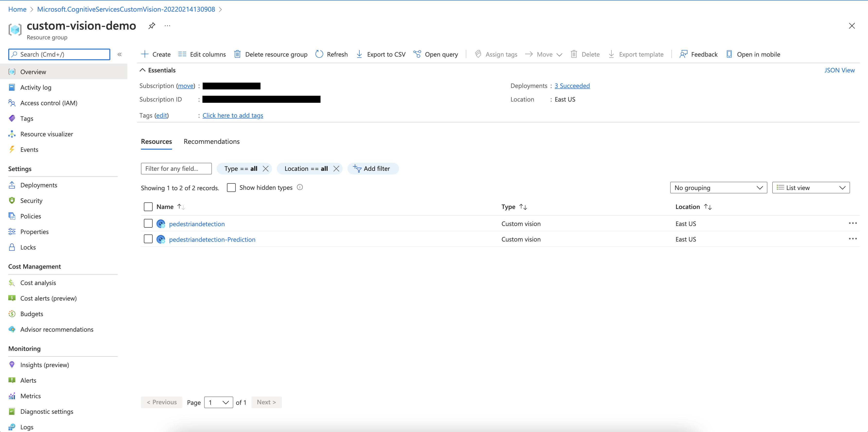Open the 3 Succeeded deployments link

[572, 86]
